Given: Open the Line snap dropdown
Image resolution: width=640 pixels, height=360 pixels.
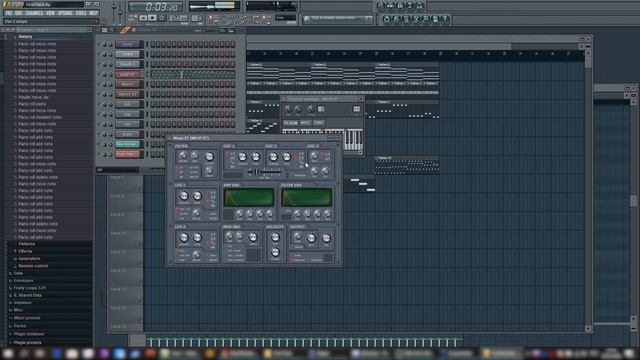Looking at the screenshot, I should (x=285, y=18).
